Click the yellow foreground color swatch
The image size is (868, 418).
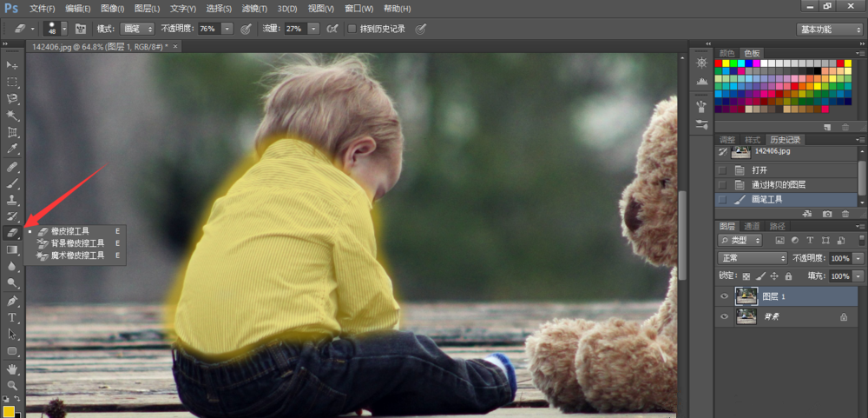tap(9, 412)
